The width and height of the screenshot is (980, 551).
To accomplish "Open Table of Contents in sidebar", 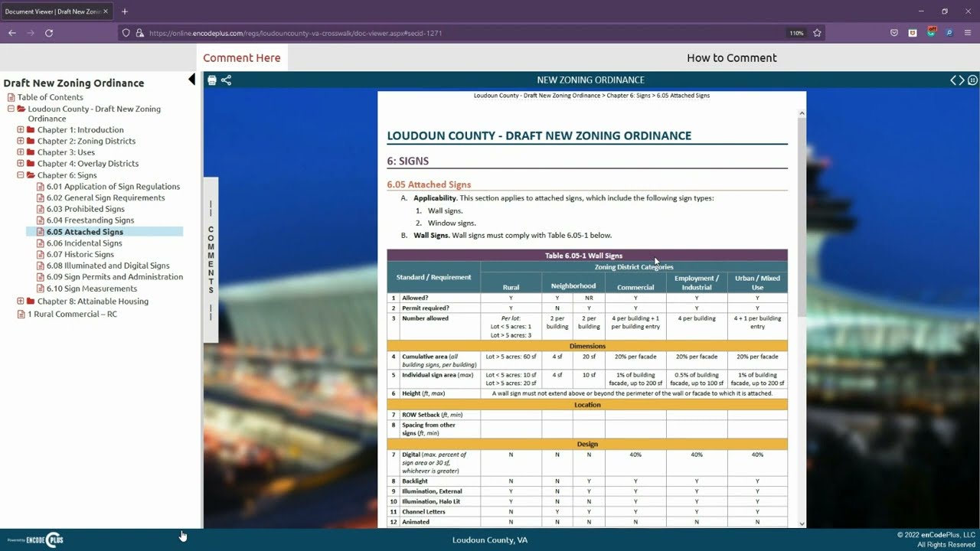I will tap(51, 97).
